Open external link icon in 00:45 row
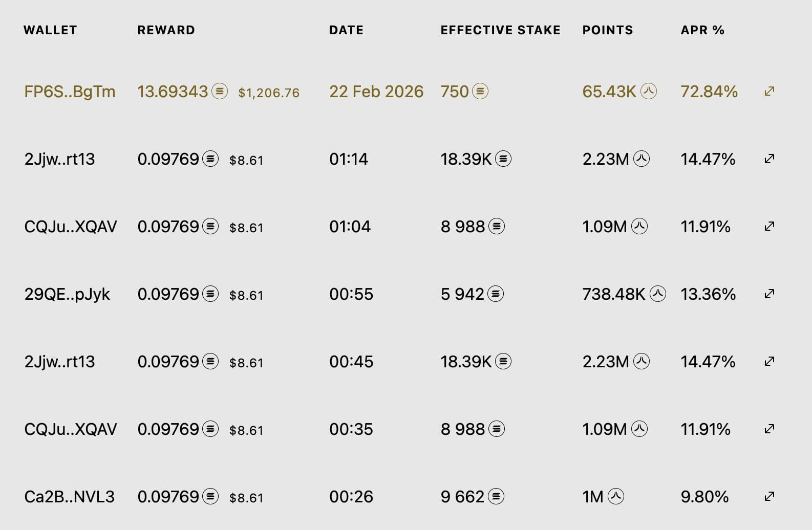 click(769, 362)
